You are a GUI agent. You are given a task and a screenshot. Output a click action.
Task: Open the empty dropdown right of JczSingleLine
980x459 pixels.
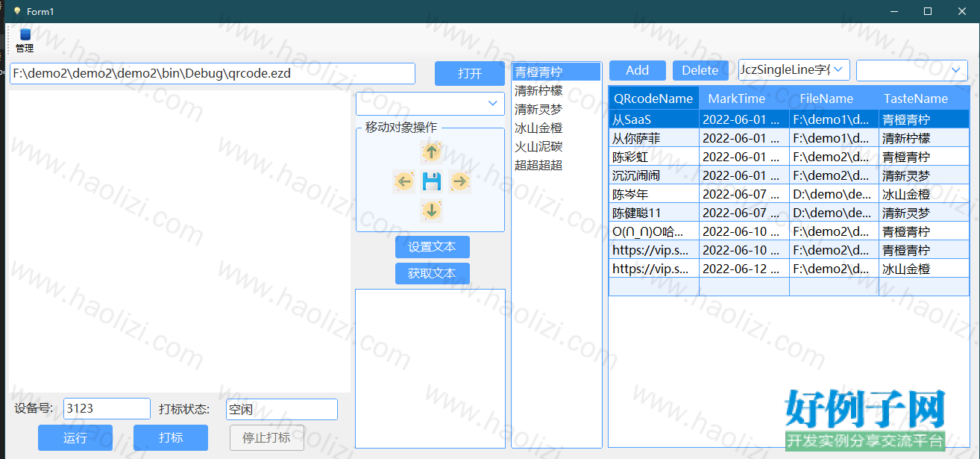912,70
